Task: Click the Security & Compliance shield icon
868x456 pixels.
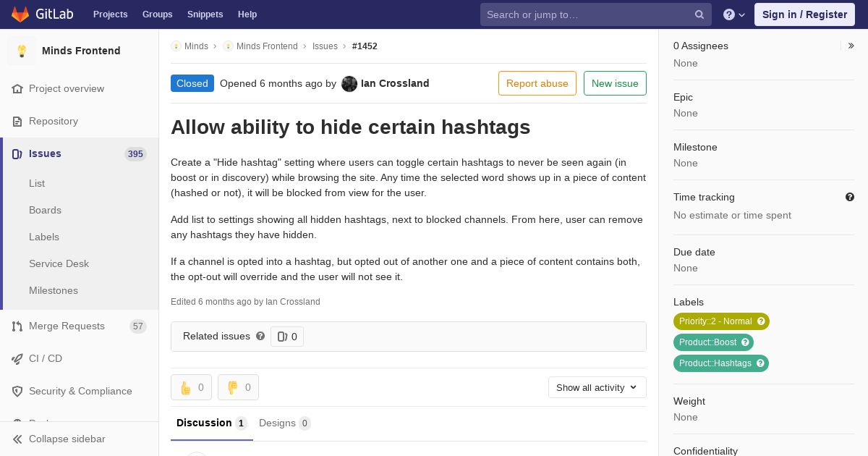Action: [17, 391]
